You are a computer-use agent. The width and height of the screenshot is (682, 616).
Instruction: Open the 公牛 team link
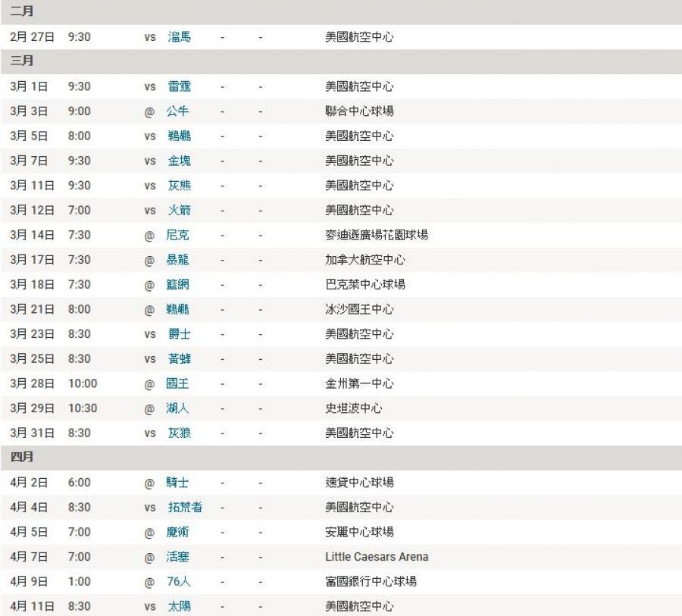tap(177, 111)
